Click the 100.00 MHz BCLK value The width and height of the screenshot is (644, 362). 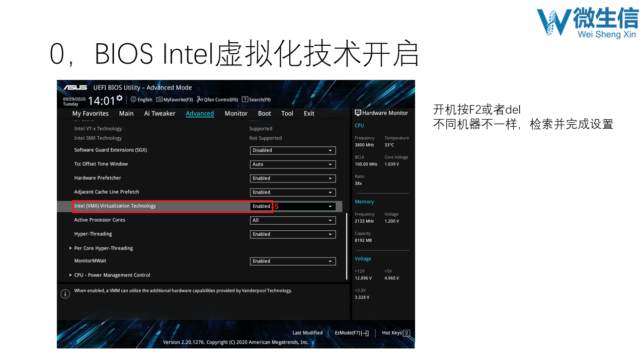tap(366, 164)
